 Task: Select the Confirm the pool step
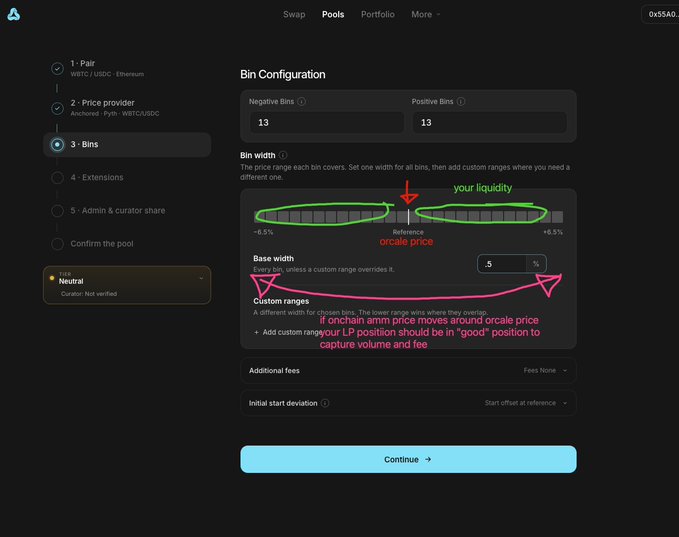pyautogui.click(x=102, y=243)
